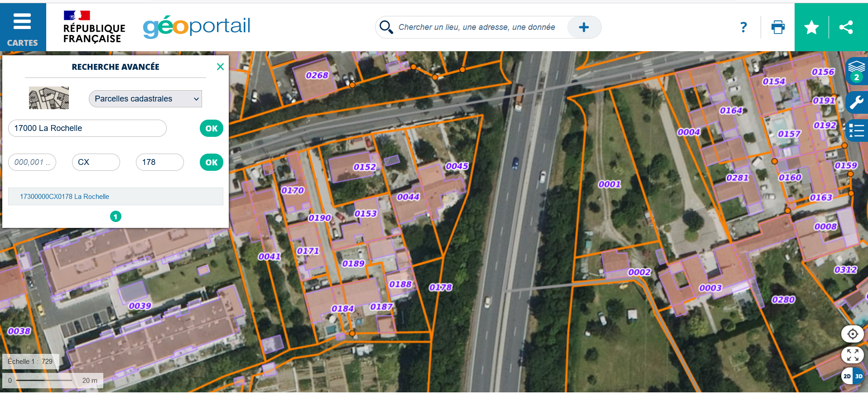Select result 17300000CX0178 La Rochelle
The image size is (868, 396).
[x=64, y=197]
